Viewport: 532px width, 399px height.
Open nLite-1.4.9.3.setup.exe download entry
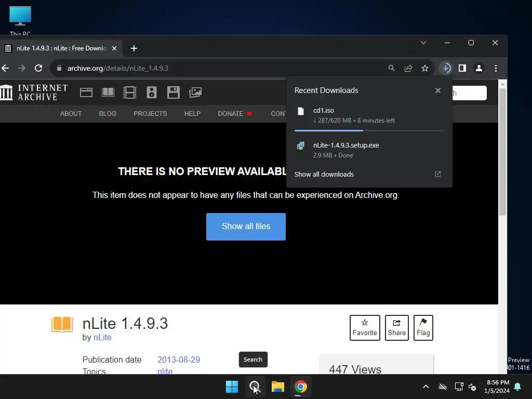pos(369,150)
